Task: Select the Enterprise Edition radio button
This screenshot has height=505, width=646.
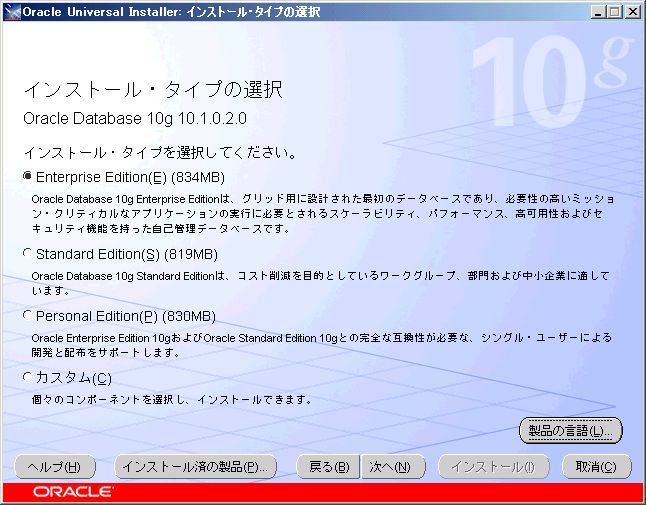Action: (28, 176)
